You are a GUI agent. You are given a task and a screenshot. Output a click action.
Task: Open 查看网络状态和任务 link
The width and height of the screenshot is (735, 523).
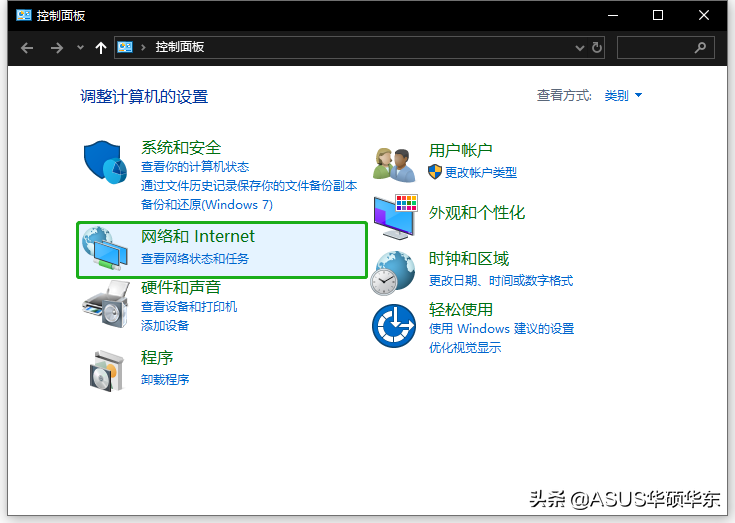(x=195, y=259)
